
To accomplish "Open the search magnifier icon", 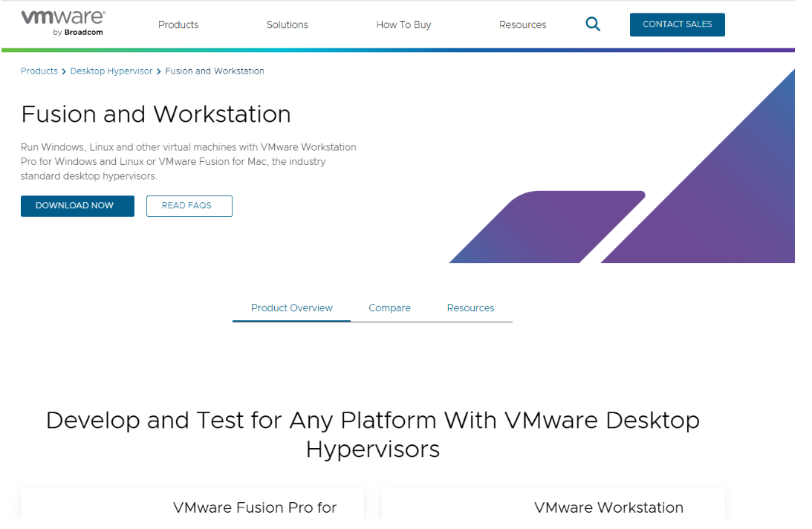I will (592, 25).
